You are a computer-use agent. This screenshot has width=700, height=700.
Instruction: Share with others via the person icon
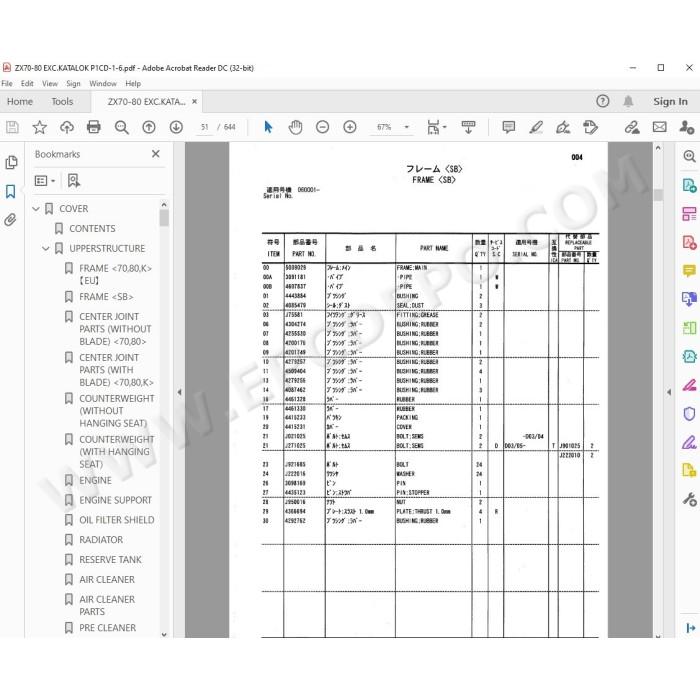pos(686,127)
